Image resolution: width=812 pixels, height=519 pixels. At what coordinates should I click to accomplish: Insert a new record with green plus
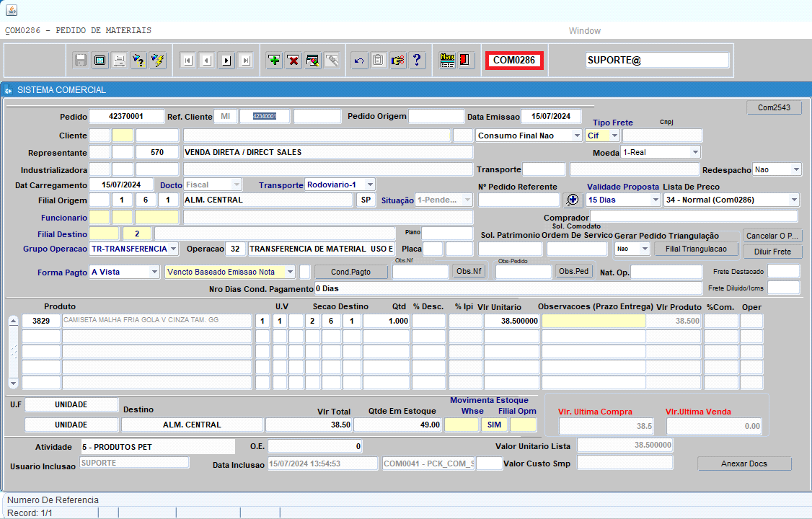(274, 61)
